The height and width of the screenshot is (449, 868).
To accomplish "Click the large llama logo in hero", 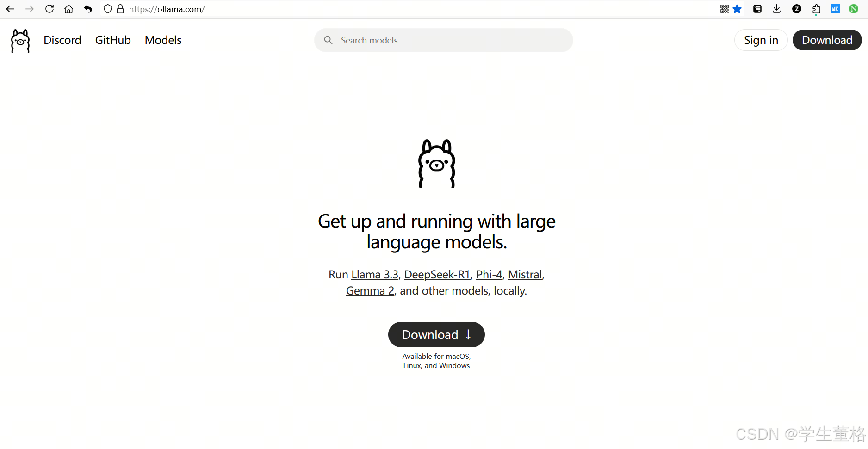I will tap(437, 163).
